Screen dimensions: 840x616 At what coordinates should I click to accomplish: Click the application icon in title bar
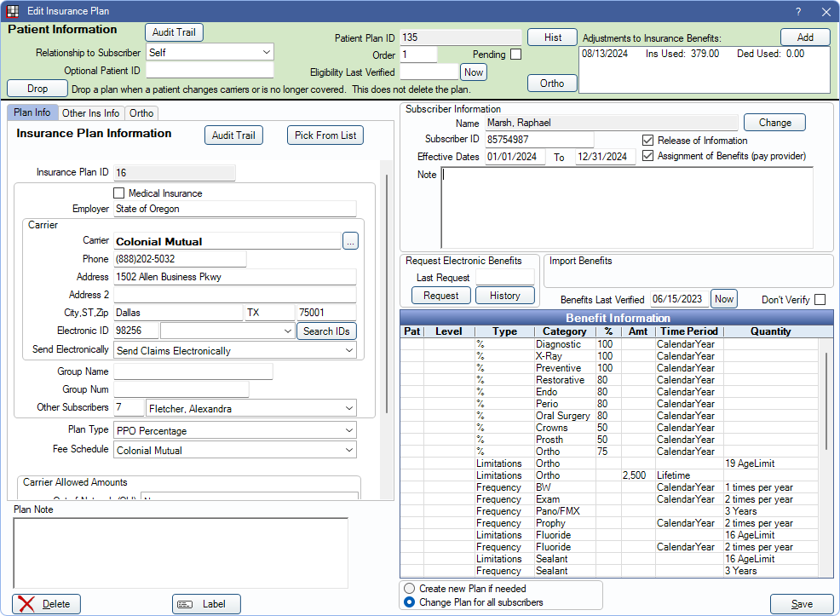coord(12,11)
